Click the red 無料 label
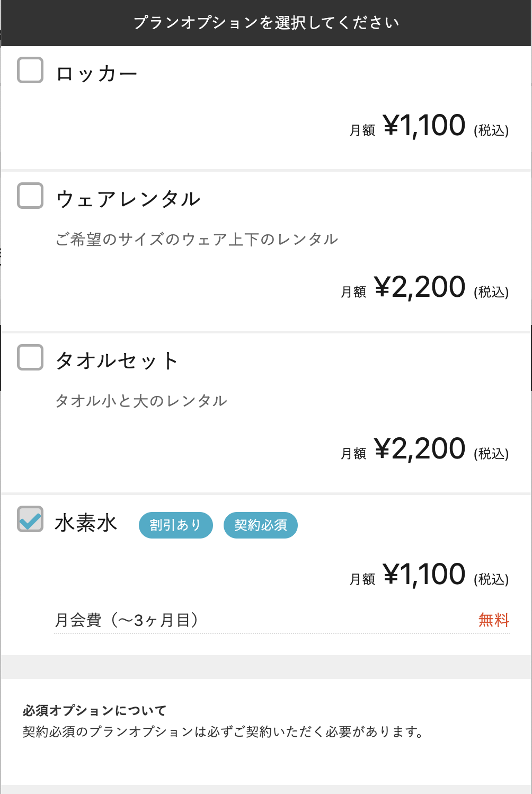This screenshot has width=532, height=794. (494, 620)
